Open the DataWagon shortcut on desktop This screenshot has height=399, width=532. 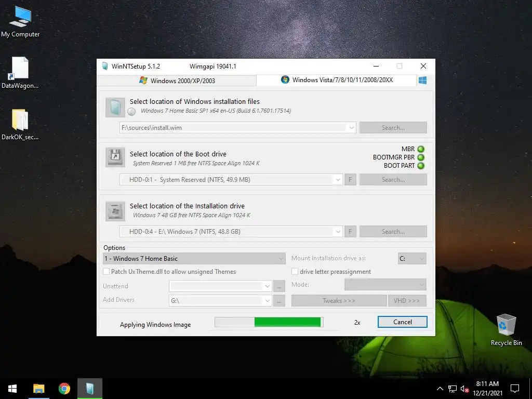click(20, 73)
